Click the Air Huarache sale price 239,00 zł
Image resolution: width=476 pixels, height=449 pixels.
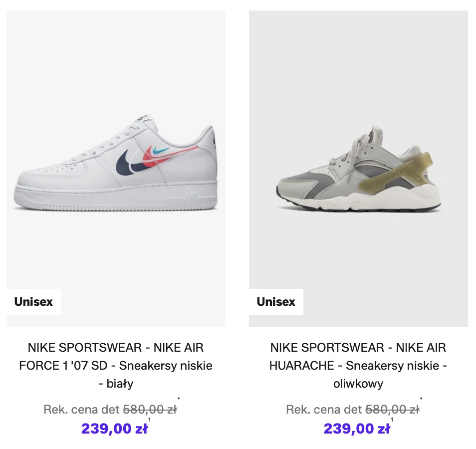[357, 429]
